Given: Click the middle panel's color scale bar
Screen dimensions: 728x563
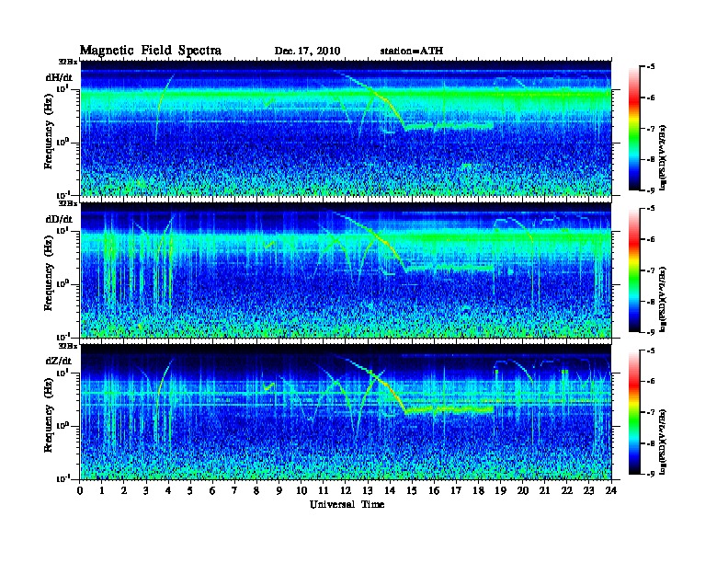Looking at the screenshot, I should coord(634,270).
